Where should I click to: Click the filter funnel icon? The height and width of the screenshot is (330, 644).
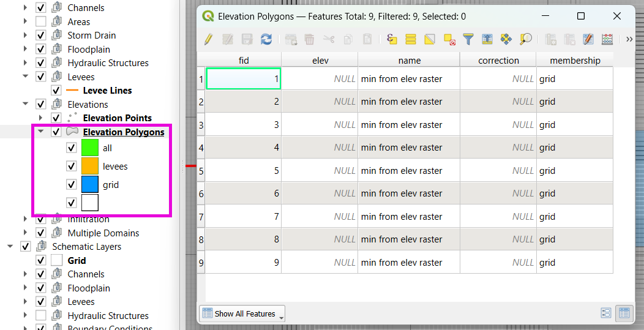pos(468,39)
